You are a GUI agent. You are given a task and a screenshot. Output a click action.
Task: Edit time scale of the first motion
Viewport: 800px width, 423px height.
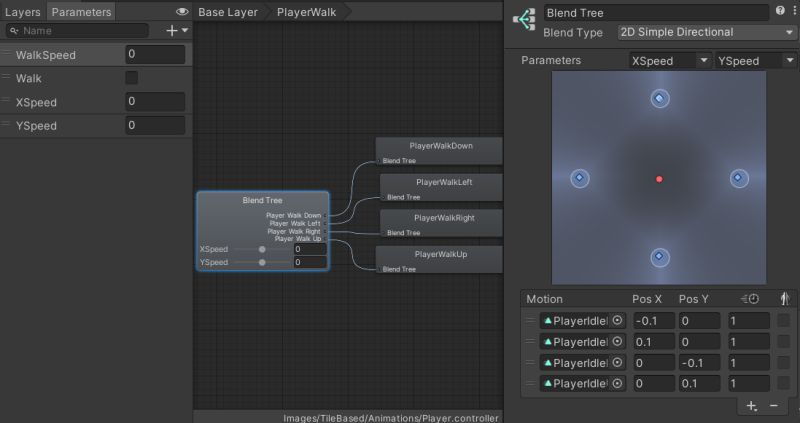click(x=748, y=321)
